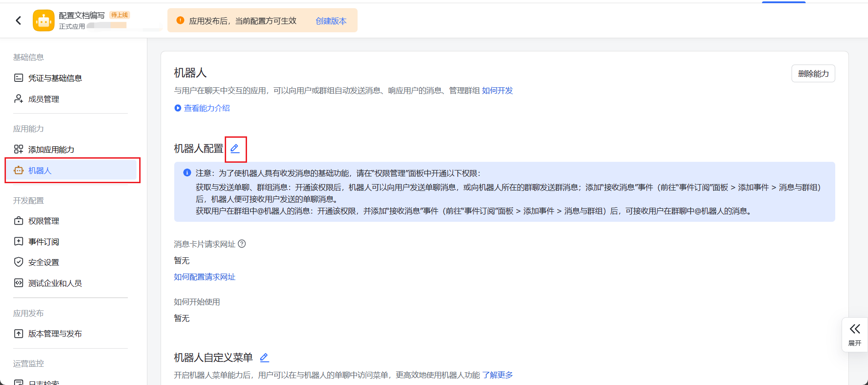This screenshot has width=868, height=385.
Task: Click the yellow robot app logo
Action: coord(44,20)
